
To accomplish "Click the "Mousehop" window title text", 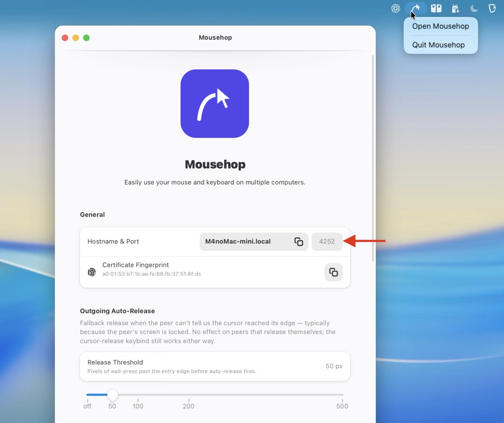I will coord(215,37).
